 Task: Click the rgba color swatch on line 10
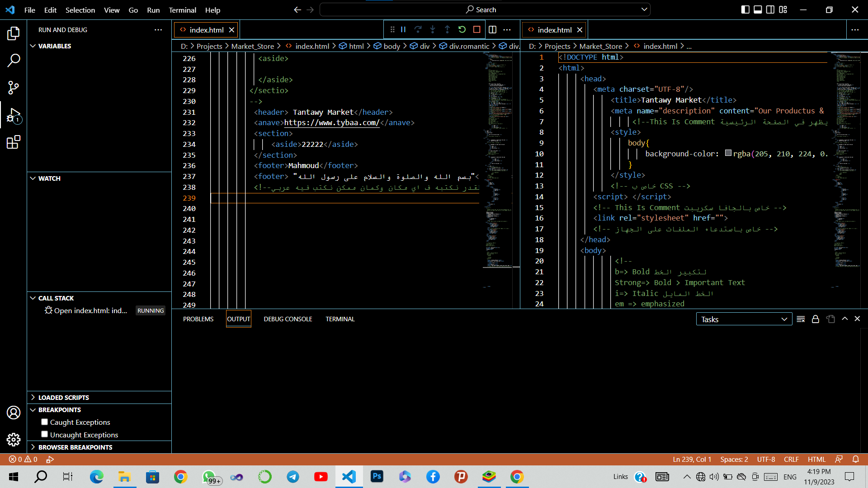tap(728, 153)
